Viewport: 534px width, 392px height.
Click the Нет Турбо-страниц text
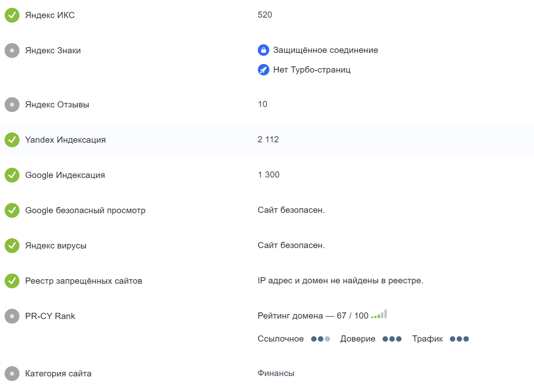tap(312, 70)
